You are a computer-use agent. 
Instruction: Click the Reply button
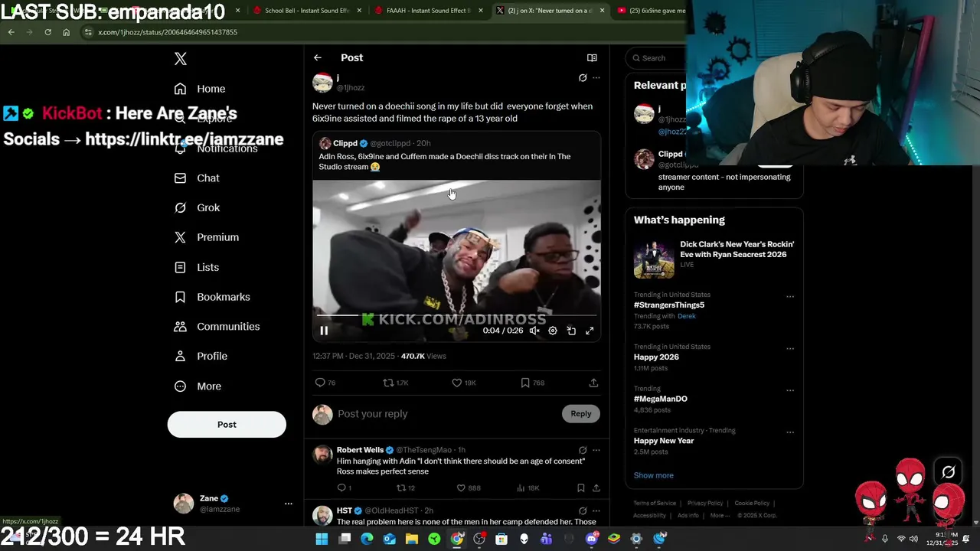[x=581, y=414]
